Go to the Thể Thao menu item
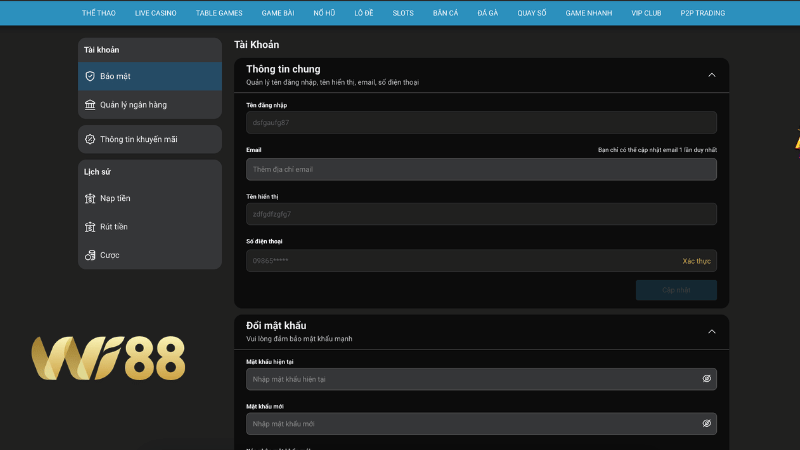This screenshot has height=450, width=800. (x=96, y=14)
